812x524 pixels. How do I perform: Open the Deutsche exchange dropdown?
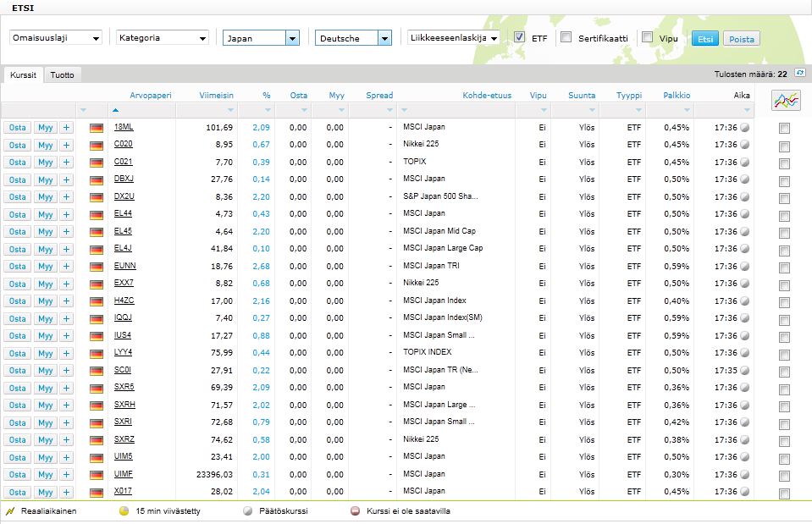coord(353,38)
